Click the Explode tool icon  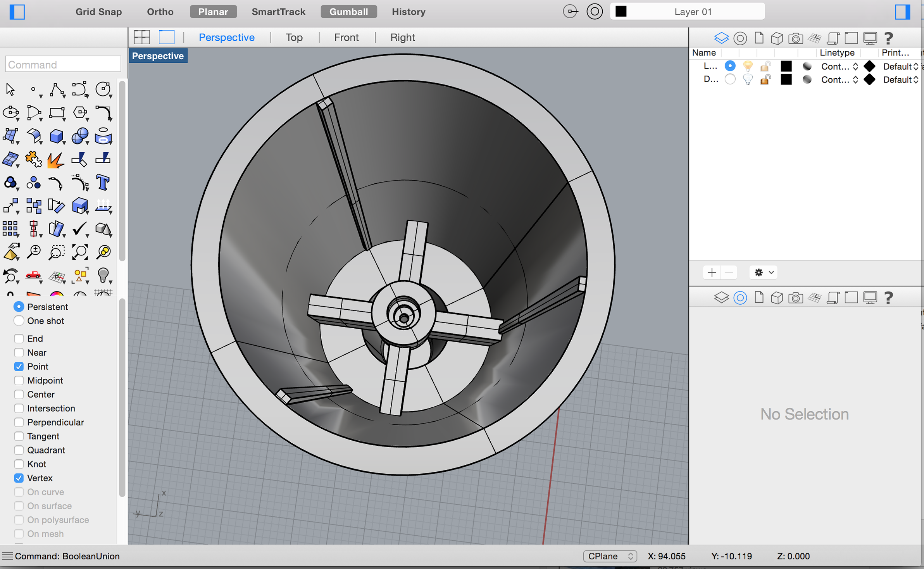56,159
